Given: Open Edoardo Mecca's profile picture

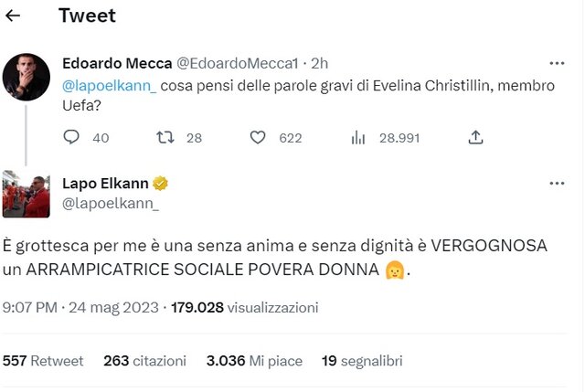Looking at the screenshot, I should (27, 77).
